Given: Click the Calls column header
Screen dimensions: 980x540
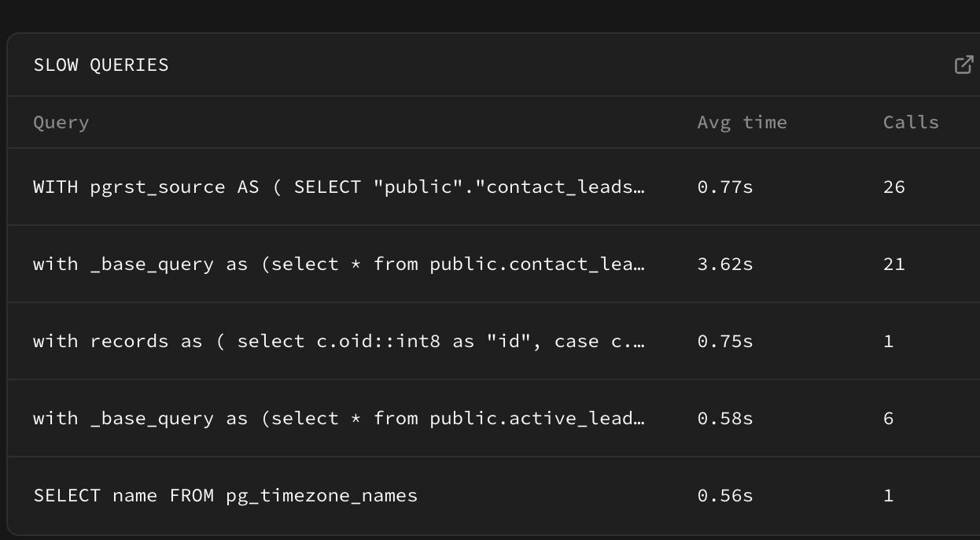Looking at the screenshot, I should (911, 123).
